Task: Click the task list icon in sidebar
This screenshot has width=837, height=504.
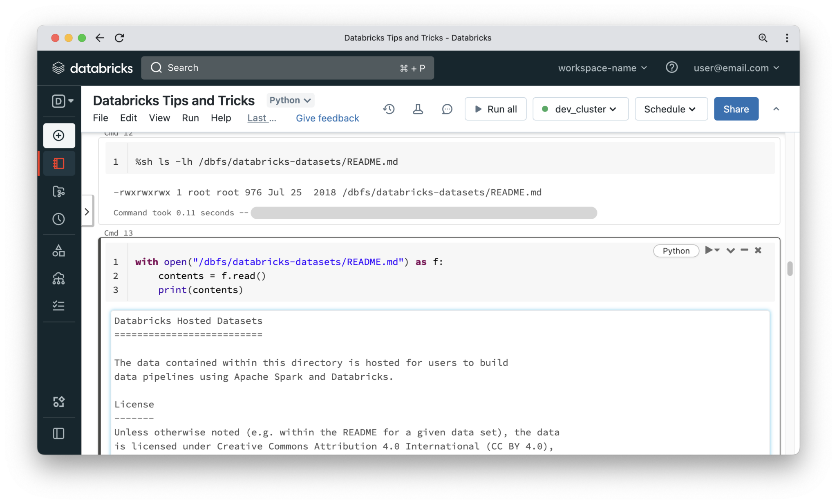Action: click(x=59, y=305)
